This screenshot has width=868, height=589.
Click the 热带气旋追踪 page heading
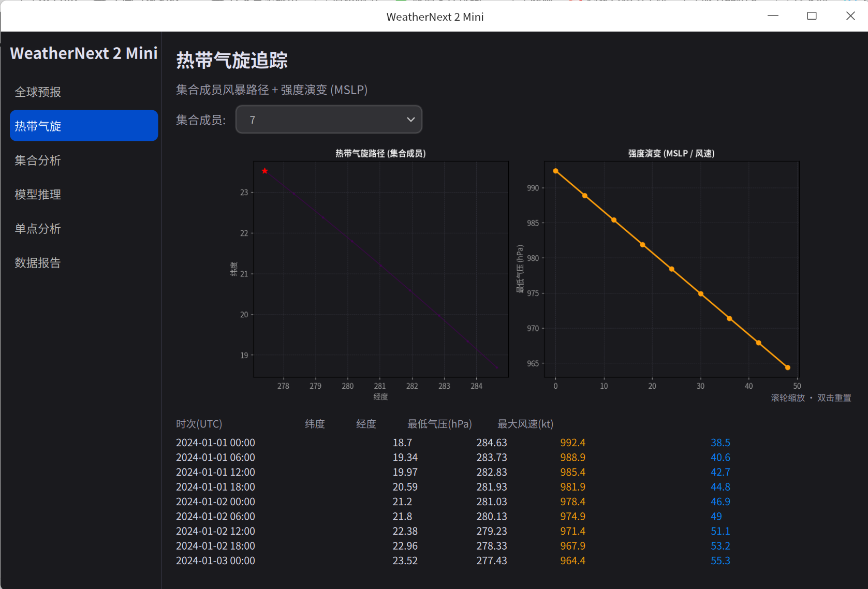[x=232, y=60]
